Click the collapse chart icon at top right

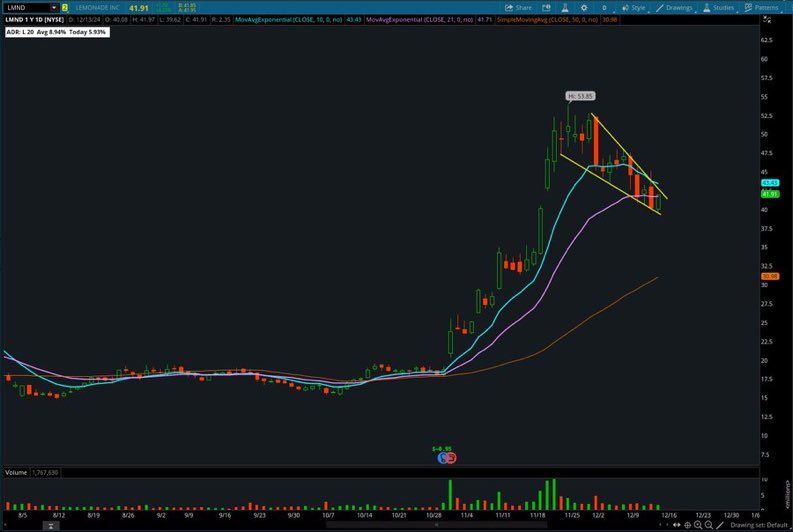767,20
